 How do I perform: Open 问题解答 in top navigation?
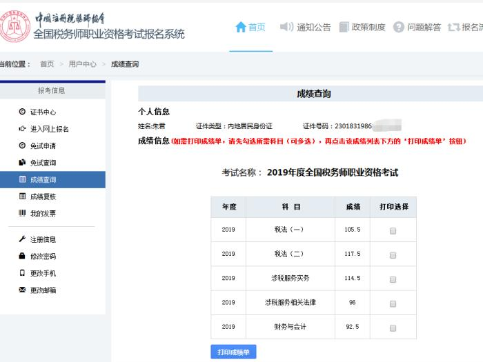coord(417,27)
